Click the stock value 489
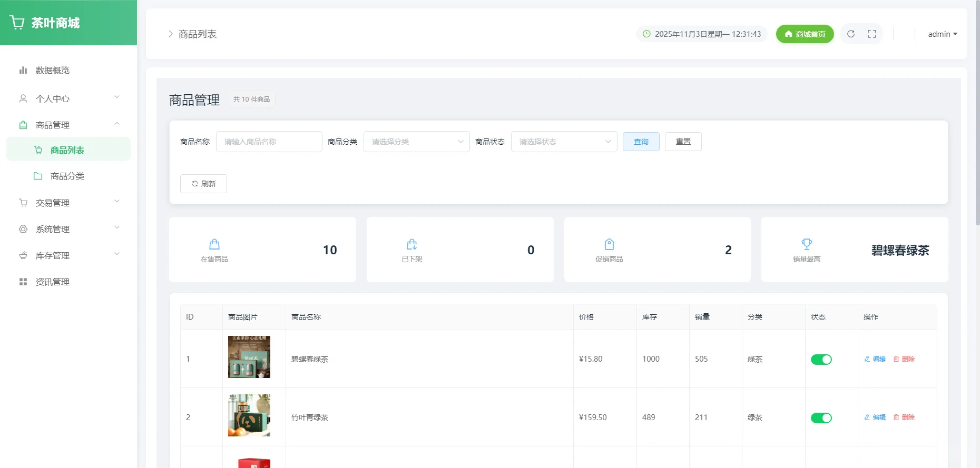This screenshot has width=980, height=468. [x=649, y=417]
